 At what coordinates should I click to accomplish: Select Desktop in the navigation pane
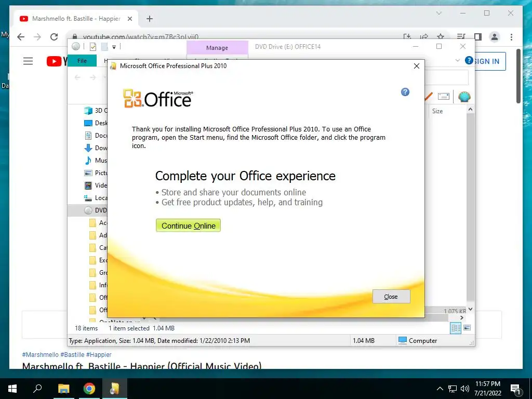(x=96, y=123)
